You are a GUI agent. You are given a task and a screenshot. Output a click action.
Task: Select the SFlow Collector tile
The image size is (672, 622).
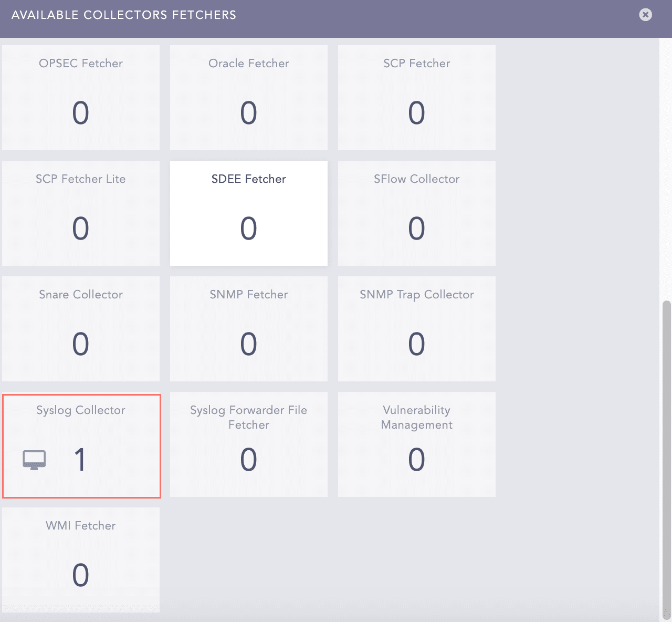[416, 213]
